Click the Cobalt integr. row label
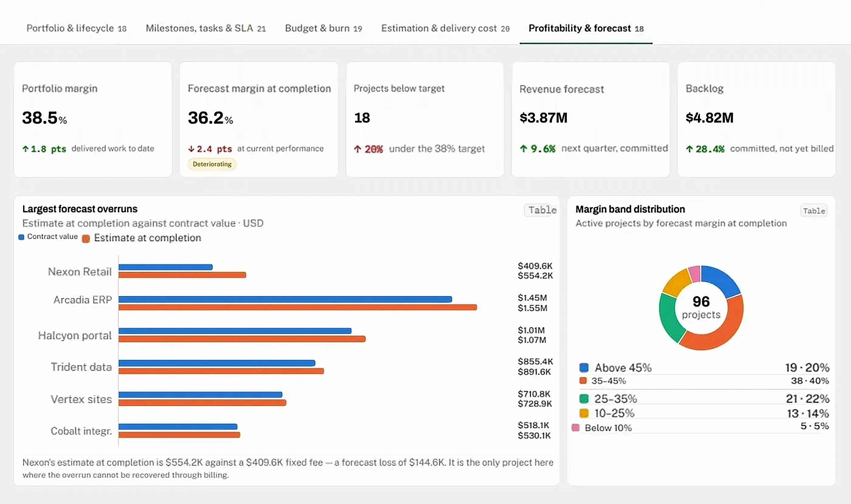The height and width of the screenshot is (504, 851). (x=81, y=431)
